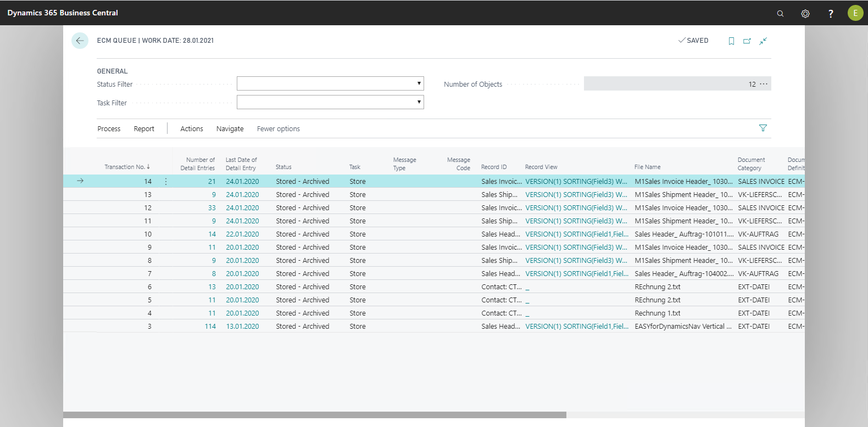
Task: Open detail entries count 114 link
Action: pyautogui.click(x=210, y=327)
